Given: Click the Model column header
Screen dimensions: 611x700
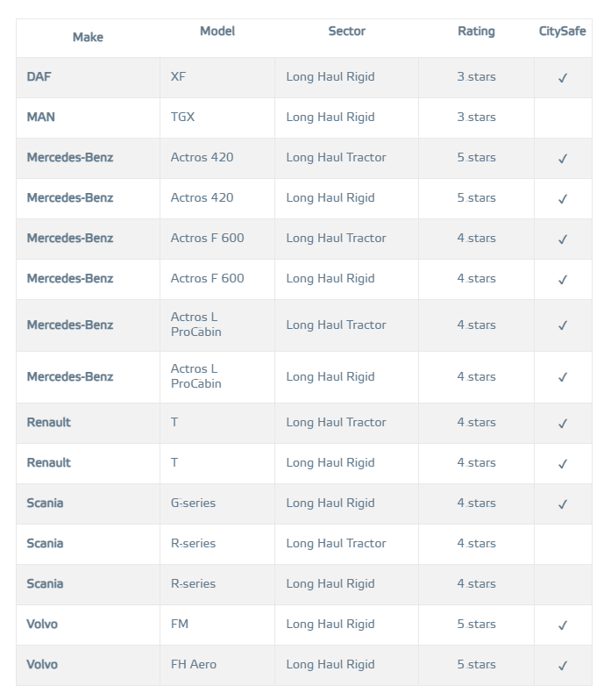Looking at the screenshot, I should click(217, 32).
